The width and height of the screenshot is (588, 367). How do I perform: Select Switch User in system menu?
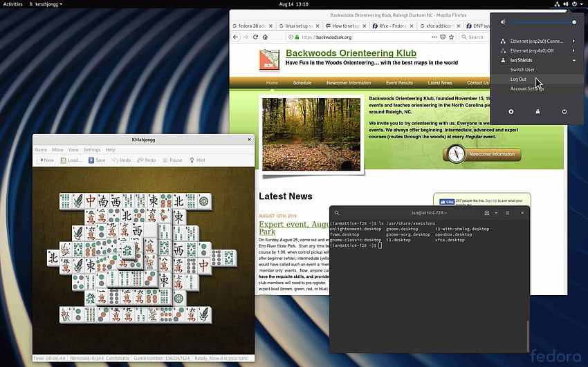[522, 70]
